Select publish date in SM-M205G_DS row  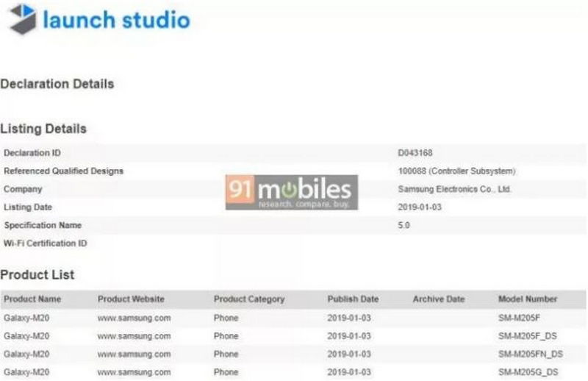tap(349, 372)
